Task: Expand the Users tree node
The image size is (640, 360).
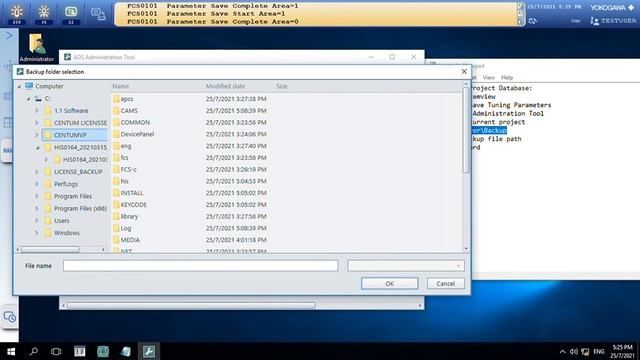Action: pyautogui.click(x=37, y=221)
